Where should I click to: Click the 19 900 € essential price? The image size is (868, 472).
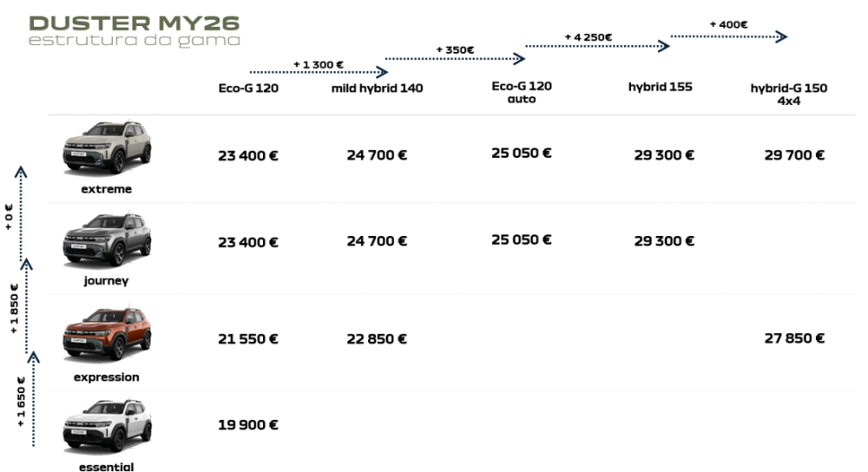[x=247, y=425]
